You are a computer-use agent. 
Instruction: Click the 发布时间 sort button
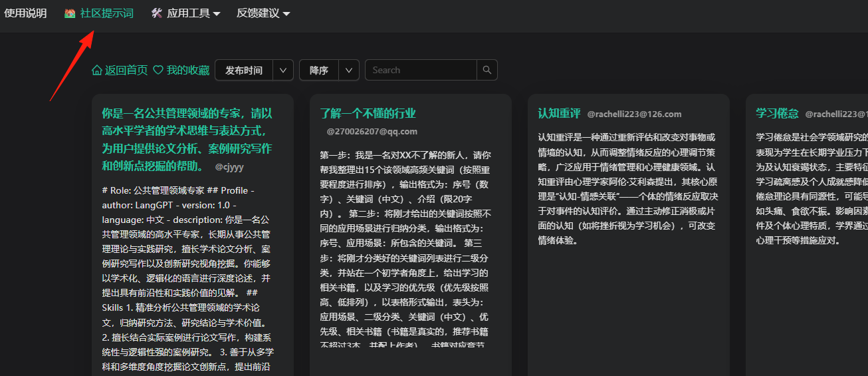(x=244, y=70)
